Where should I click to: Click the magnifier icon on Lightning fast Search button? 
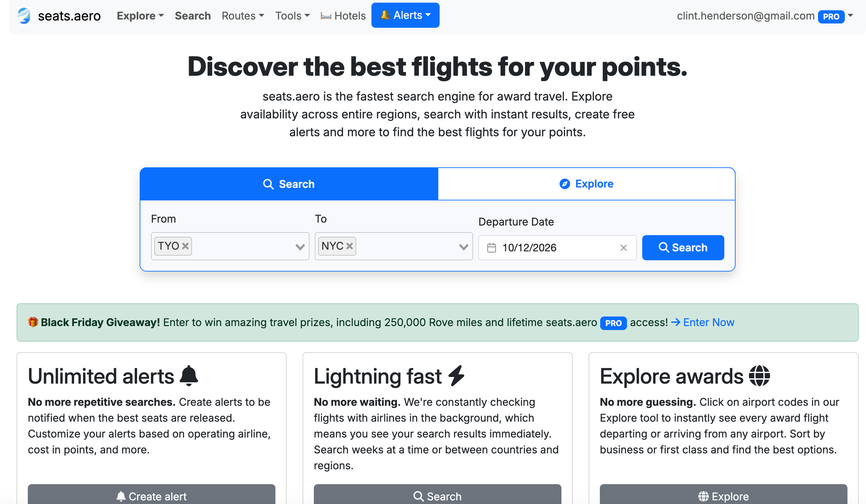pyautogui.click(x=418, y=496)
